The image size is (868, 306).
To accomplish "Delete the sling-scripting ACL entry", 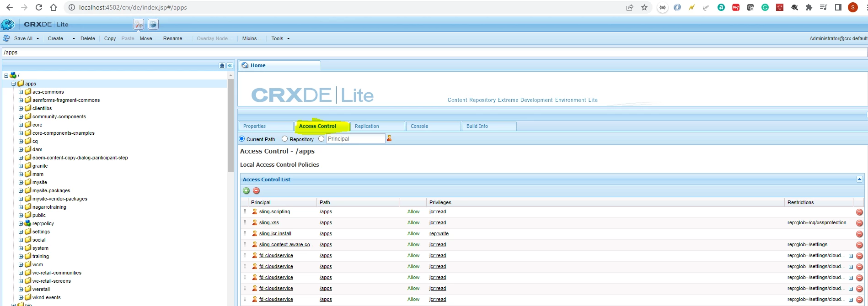I will [859, 212].
